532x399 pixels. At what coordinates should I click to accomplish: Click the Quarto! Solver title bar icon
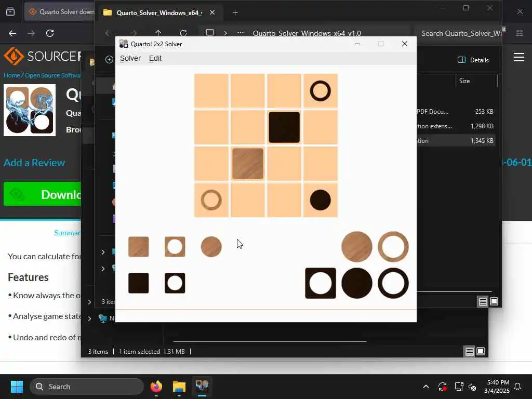[x=124, y=44]
